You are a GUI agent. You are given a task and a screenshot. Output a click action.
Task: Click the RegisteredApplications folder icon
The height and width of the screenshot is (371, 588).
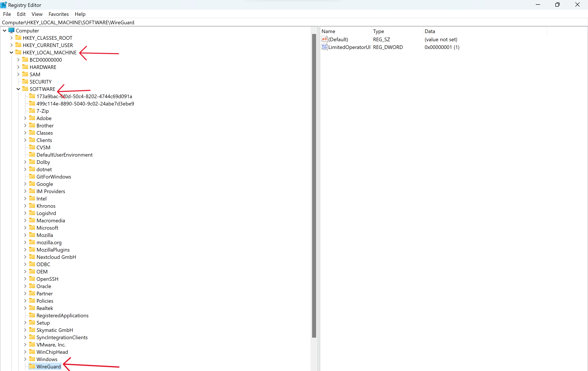click(x=32, y=315)
